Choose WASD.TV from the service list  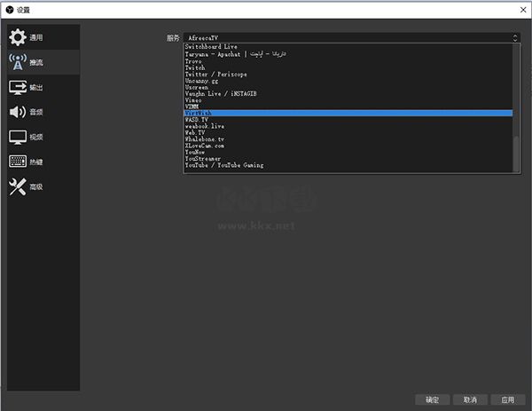pos(348,120)
